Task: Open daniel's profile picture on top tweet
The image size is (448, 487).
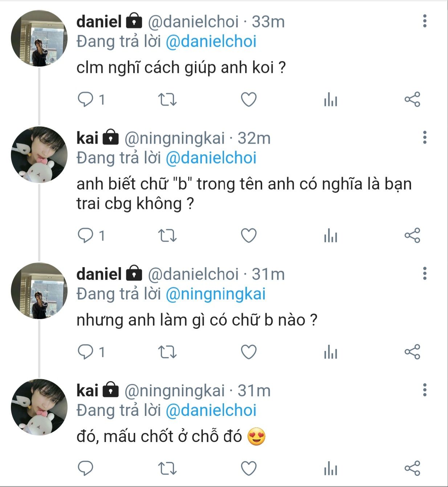Action: tap(39, 38)
